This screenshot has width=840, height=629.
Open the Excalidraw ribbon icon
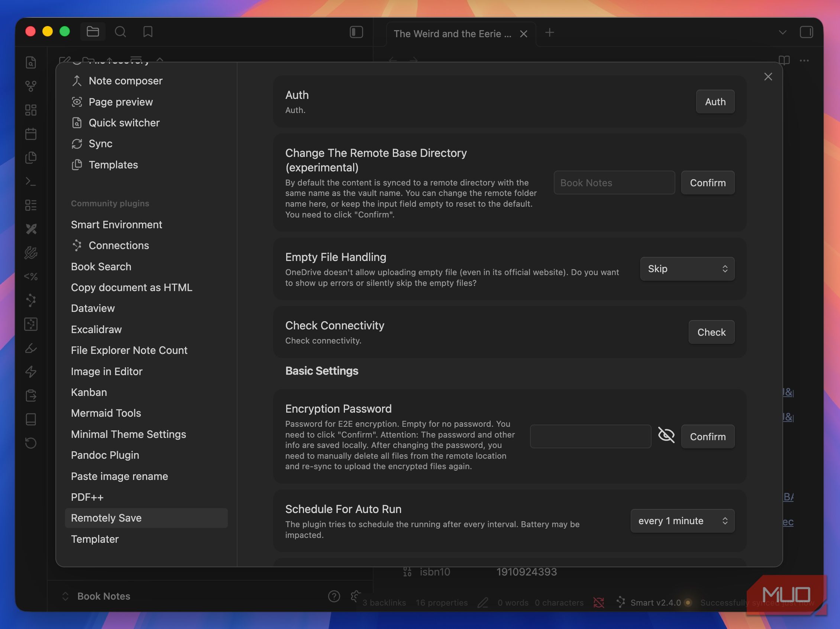point(31,229)
